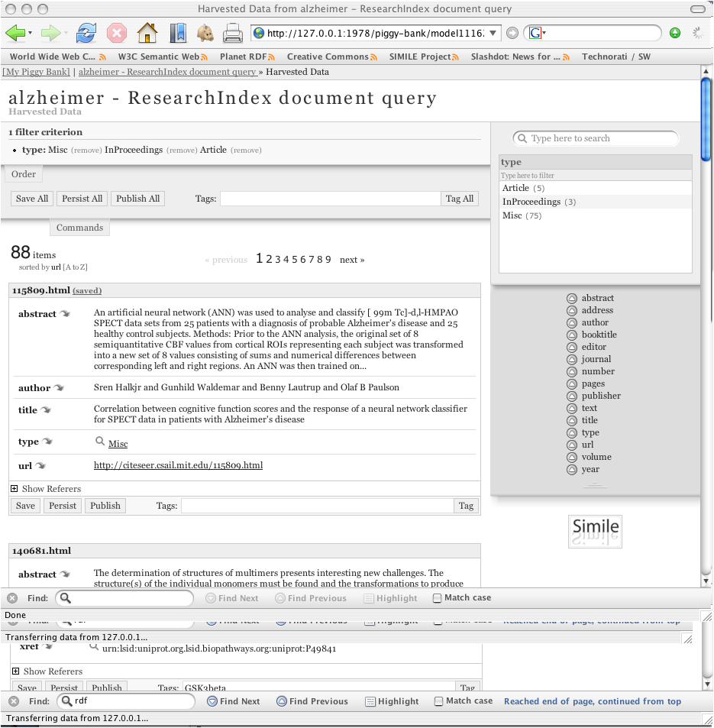Open the Order tab
The image size is (714, 728).
(24, 174)
